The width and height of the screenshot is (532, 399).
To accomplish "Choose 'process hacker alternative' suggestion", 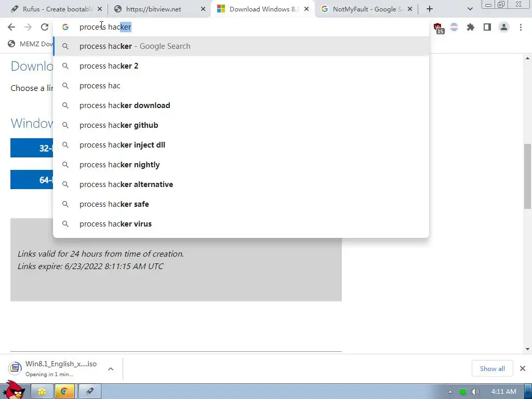I will click(241, 184).
